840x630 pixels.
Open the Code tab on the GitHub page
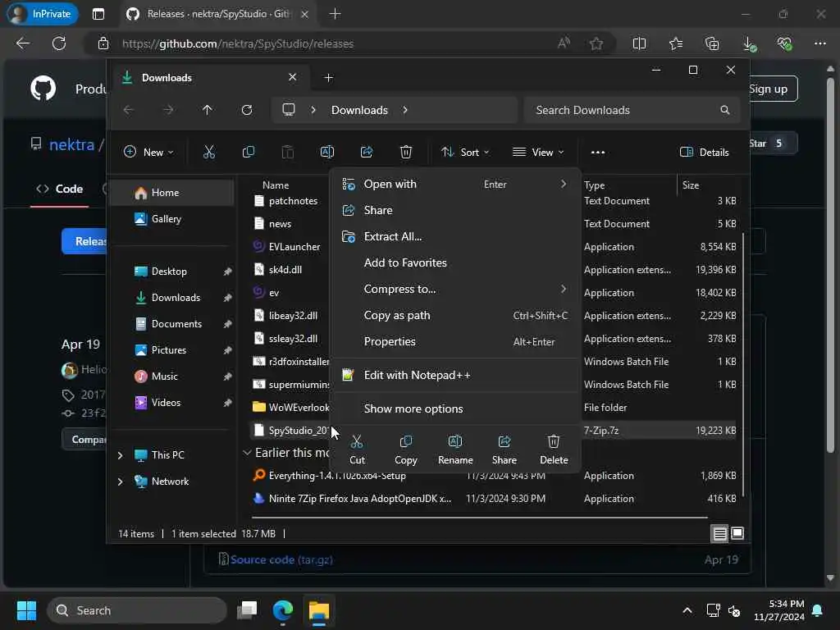59,189
